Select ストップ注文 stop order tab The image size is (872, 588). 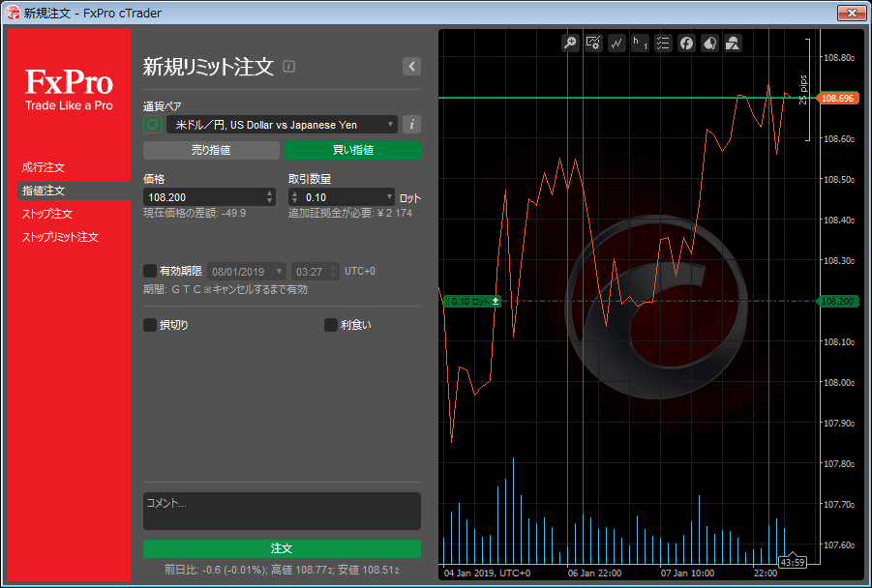[x=47, y=214]
